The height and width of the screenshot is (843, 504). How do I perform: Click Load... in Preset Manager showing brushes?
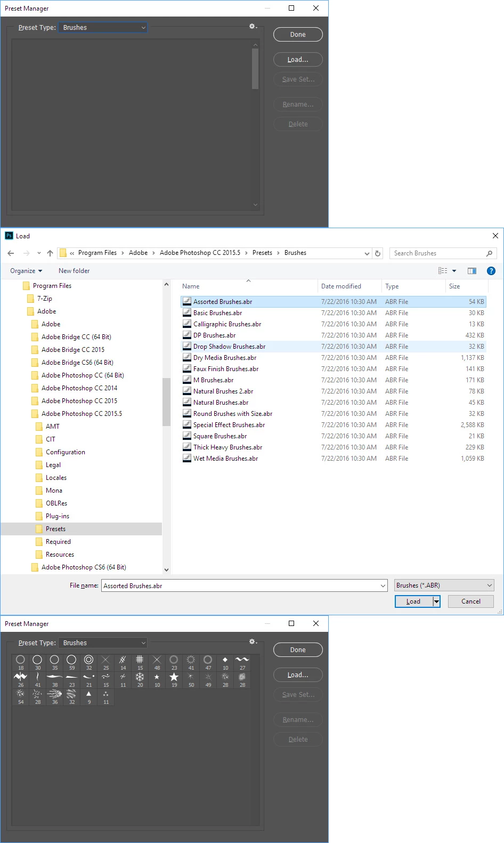click(298, 675)
